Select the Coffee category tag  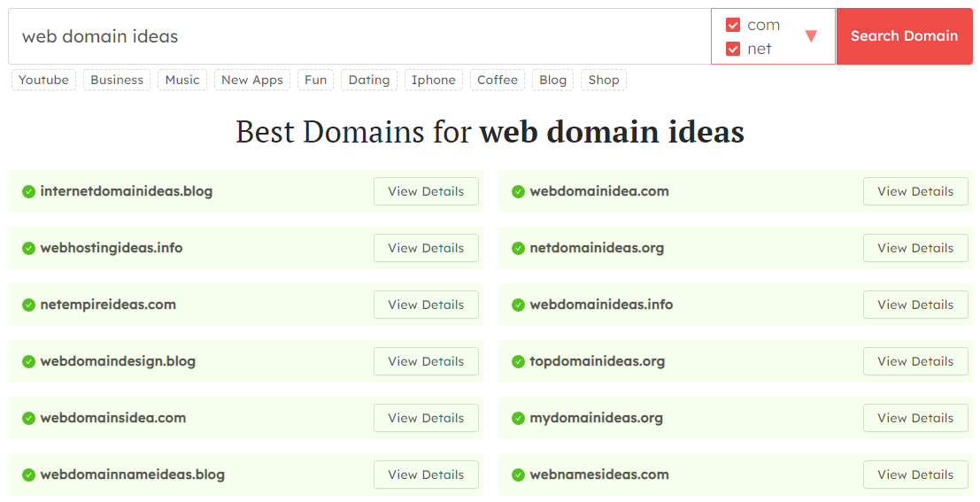(498, 80)
